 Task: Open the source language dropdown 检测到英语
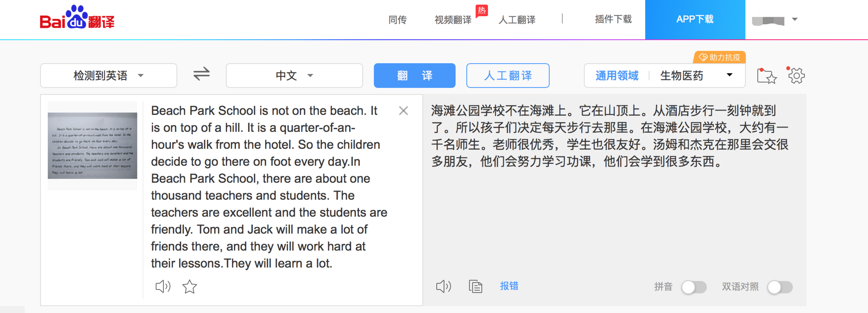109,76
